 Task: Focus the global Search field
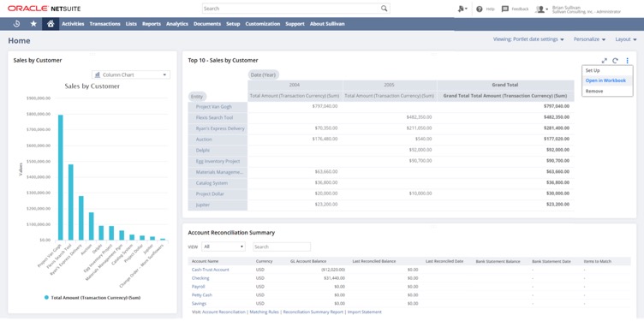click(295, 9)
